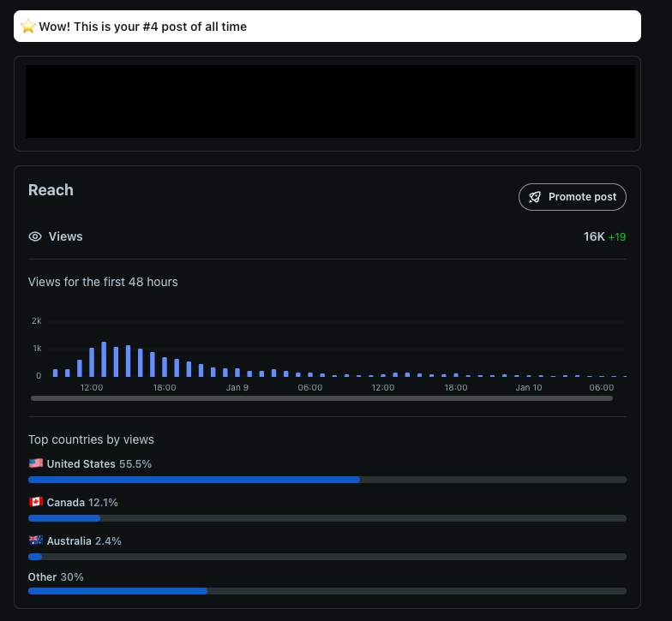Click the Reach heading
This screenshot has height=621, width=672.
51,190
